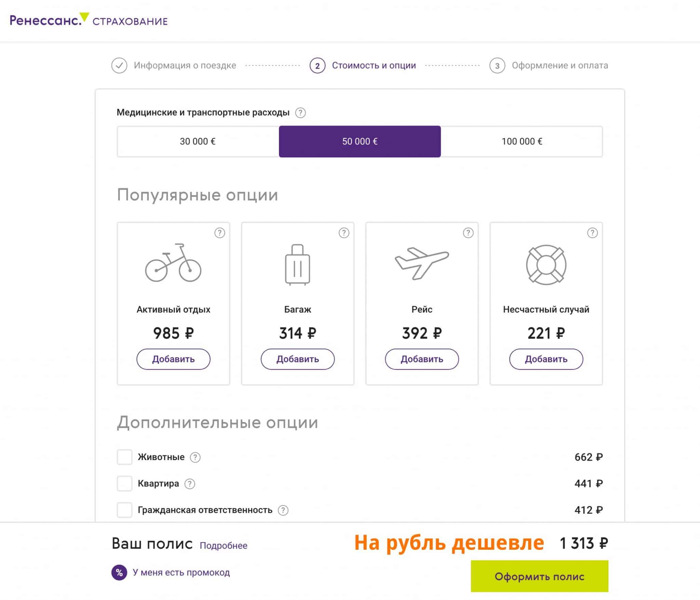Select 50 000 € coverage amount
Image resolution: width=700 pixels, height=600 pixels.
coord(360,142)
